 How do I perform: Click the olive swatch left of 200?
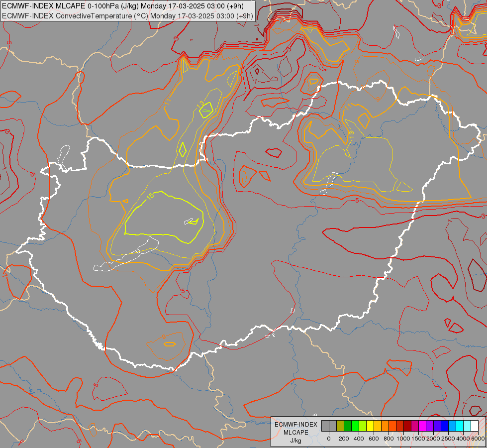(340, 426)
